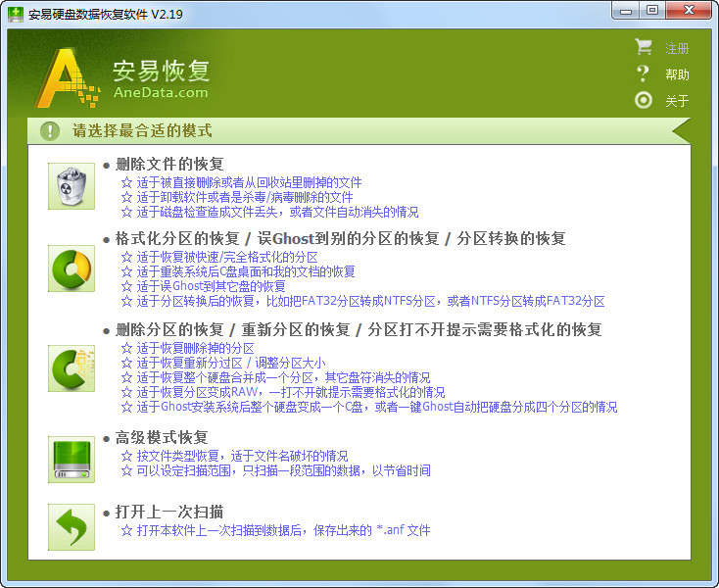The image size is (719, 588).
Task: Click the formatted partition recovery pie icon
Action: coord(72,269)
